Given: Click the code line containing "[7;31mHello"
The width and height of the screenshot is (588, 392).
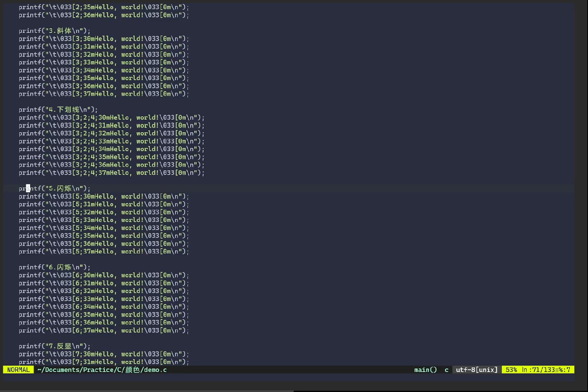Looking at the screenshot, I should coord(104,362).
